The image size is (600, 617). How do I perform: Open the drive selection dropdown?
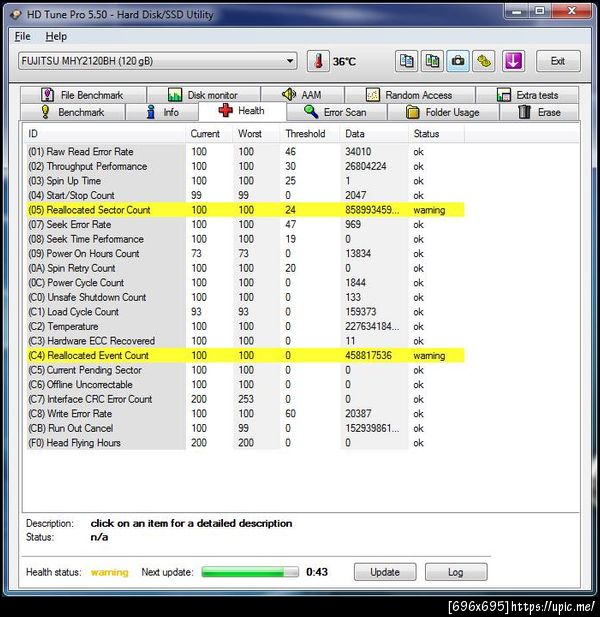click(x=157, y=61)
